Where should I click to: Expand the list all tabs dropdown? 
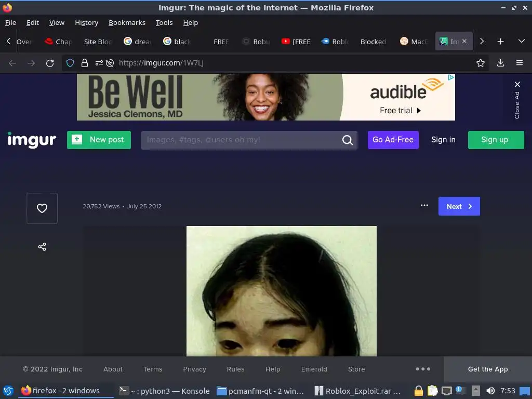(x=522, y=41)
